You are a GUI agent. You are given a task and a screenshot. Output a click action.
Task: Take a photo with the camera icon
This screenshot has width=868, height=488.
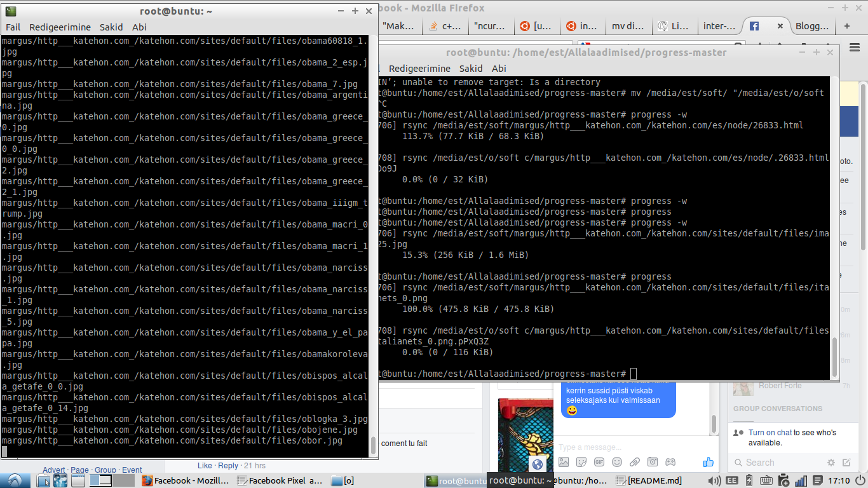pyautogui.click(x=653, y=462)
